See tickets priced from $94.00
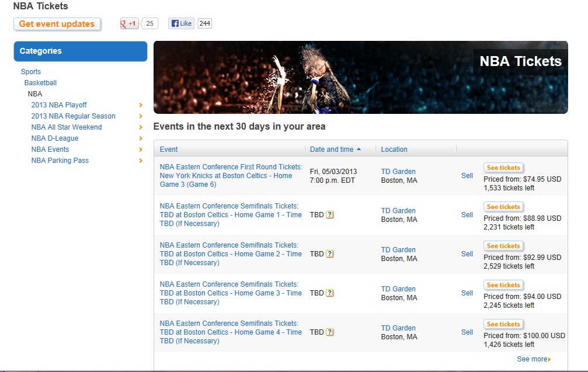The image size is (588, 372). click(503, 285)
